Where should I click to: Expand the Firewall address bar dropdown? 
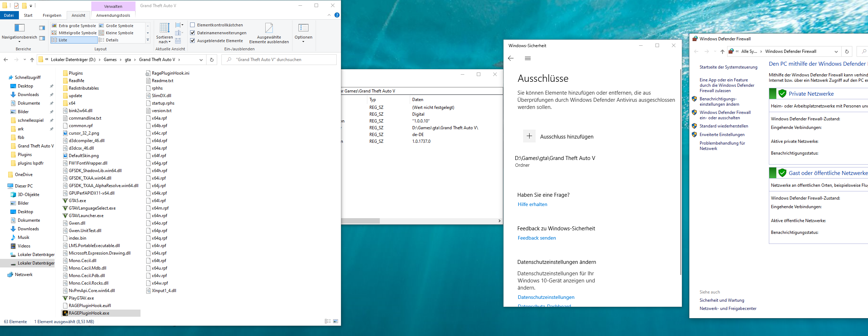pyautogui.click(x=836, y=51)
